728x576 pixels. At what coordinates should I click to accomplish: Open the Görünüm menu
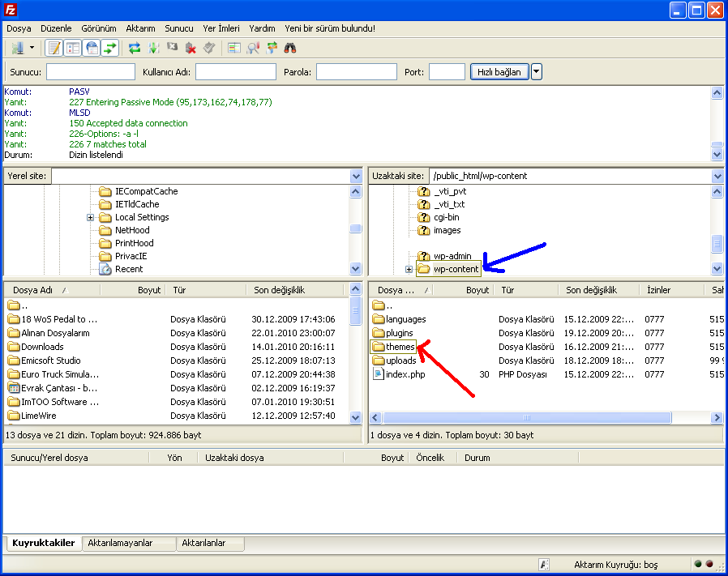pos(99,28)
